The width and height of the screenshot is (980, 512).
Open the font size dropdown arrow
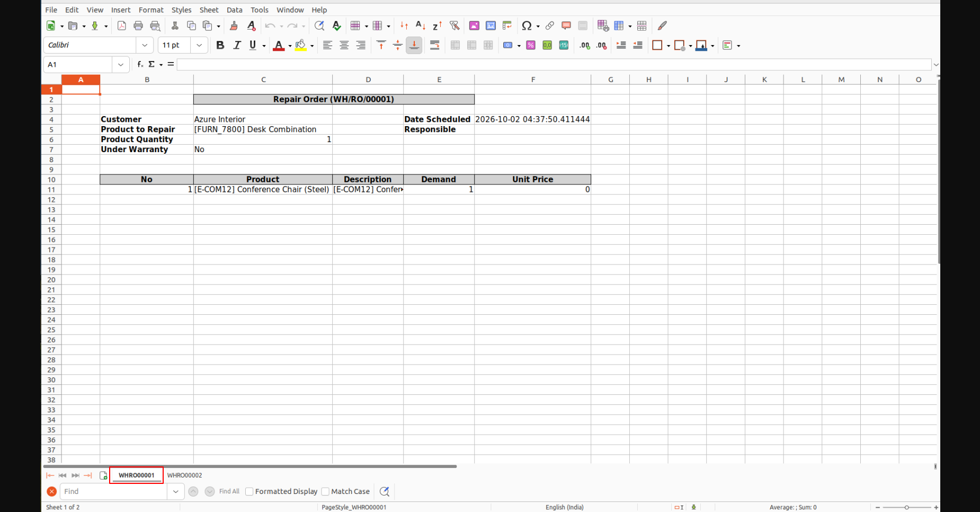(199, 45)
